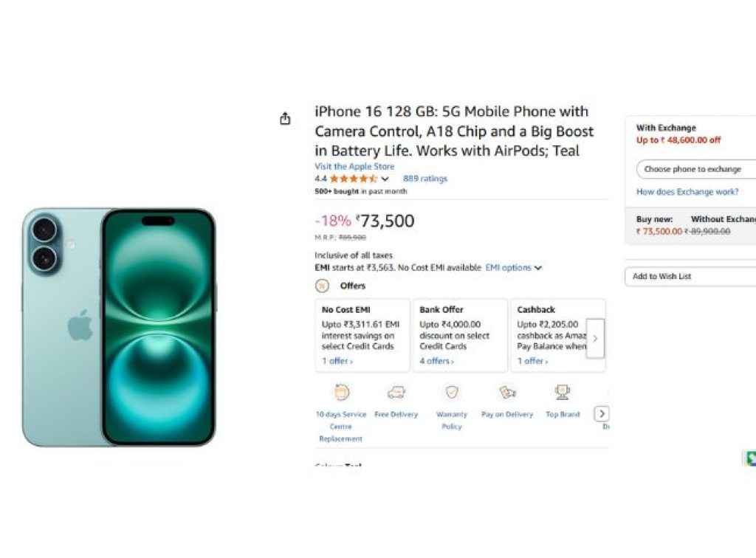Click the Free Delivery truck icon
Image resolution: width=756 pixels, height=558 pixels.
[x=396, y=392]
